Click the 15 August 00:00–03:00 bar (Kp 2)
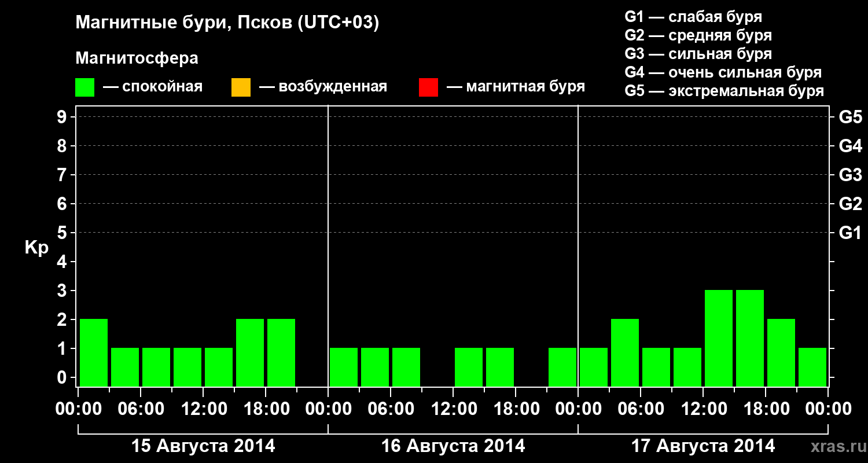868x463 pixels. point(94,352)
